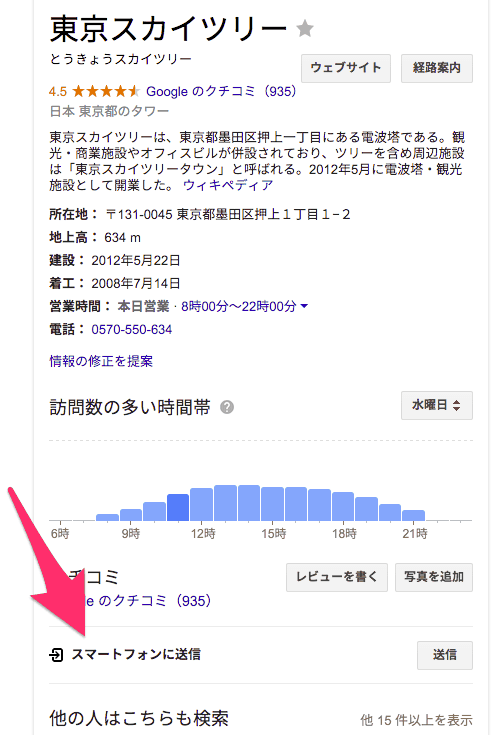Select the highlighted dark blue 11時 bar

tap(178, 508)
